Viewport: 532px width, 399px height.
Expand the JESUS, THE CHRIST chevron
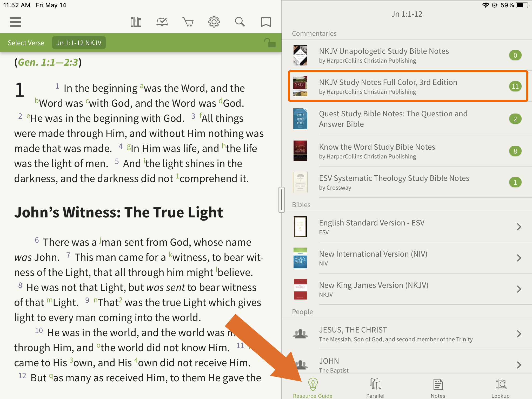click(x=519, y=334)
